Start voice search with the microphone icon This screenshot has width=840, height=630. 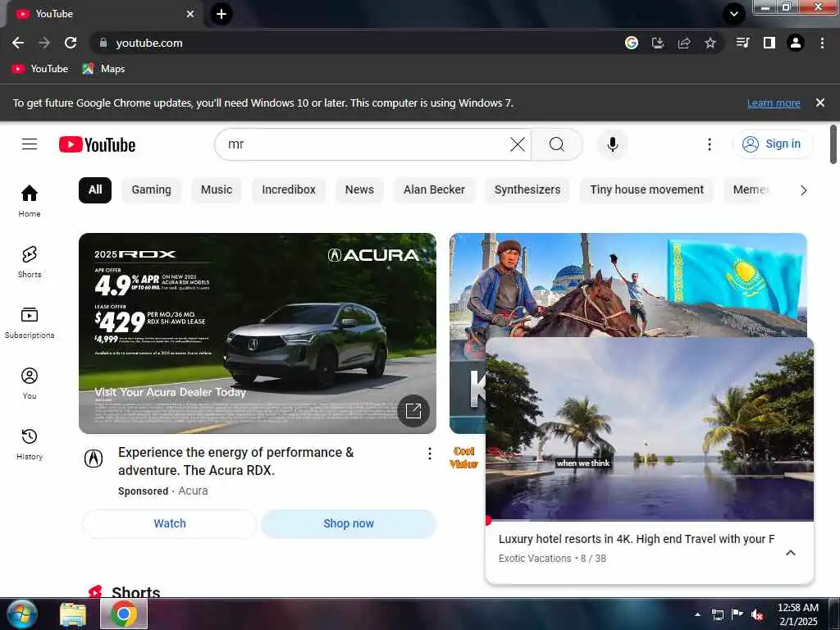(612, 144)
